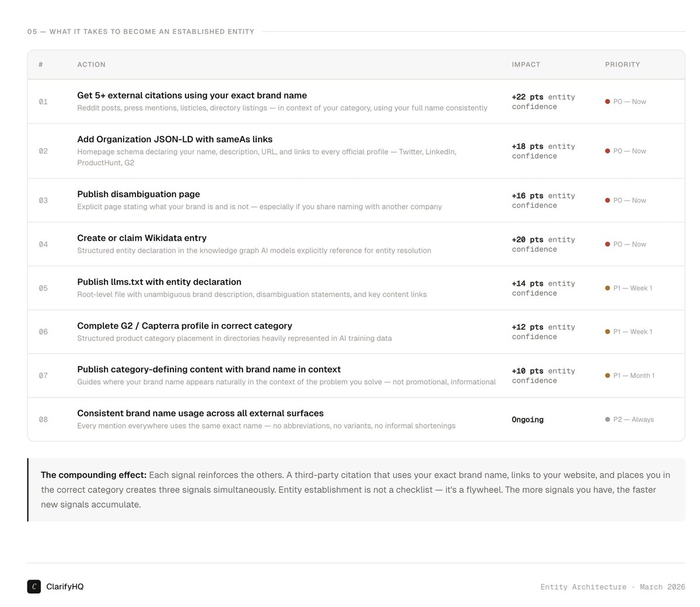Select 'Create or claim Wikidata entry' title
The width and height of the screenshot is (700, 607).
(x=142, y=238)
